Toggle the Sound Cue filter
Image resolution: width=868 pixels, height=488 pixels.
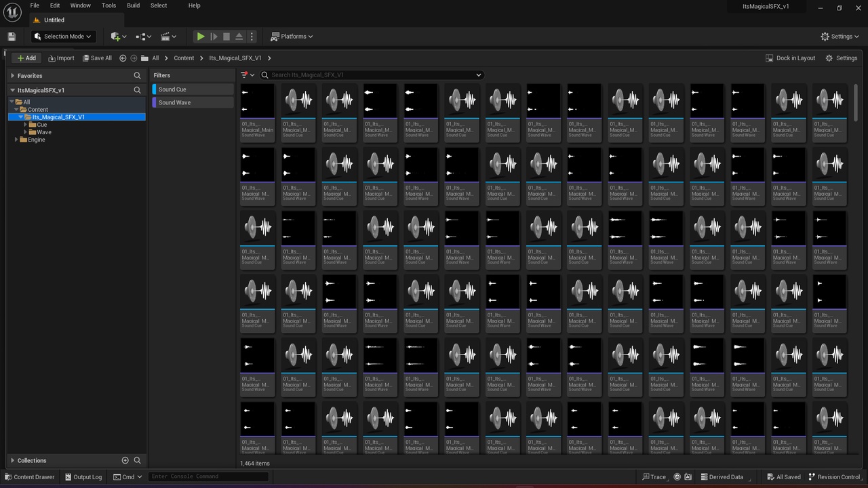point(193,89)
